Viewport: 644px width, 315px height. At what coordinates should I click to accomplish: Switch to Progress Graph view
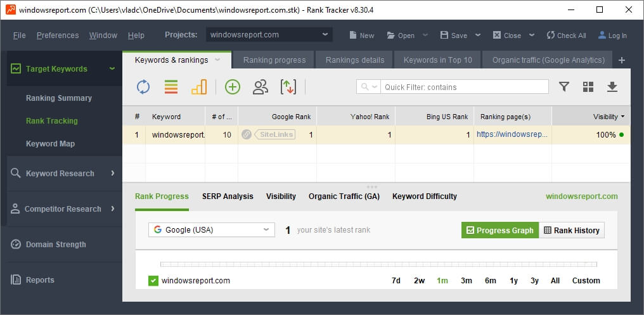click(500, 231)
